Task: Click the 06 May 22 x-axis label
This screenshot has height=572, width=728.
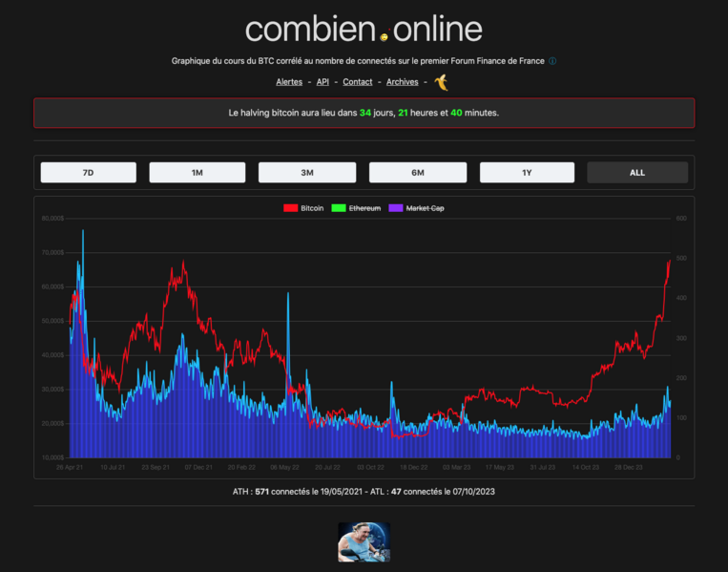Action: 284,468
